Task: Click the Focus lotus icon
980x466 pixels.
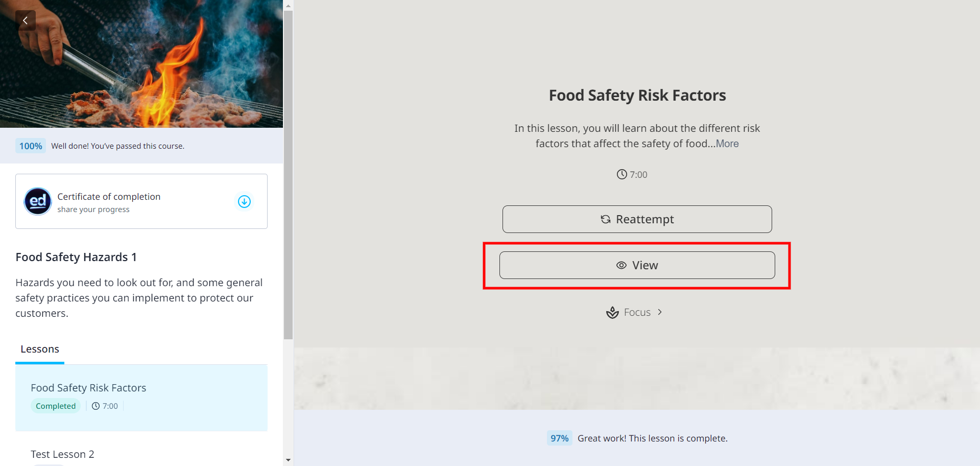Action: pos(612,312)
